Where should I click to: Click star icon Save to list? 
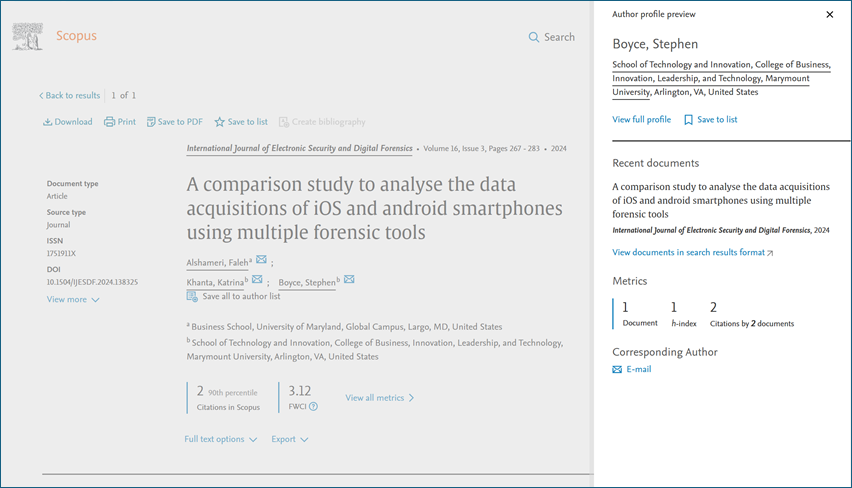[x=220, y=122]
